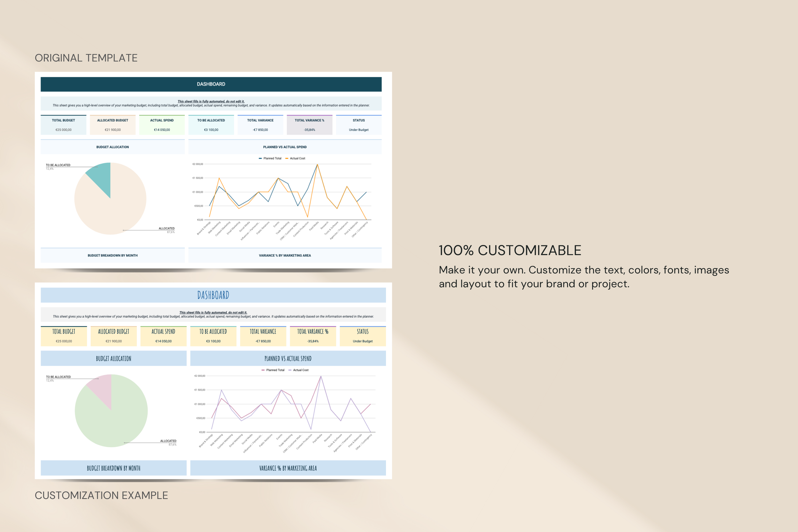Screen dimensions: 798x532
Task: Click automated-sheet notice in original template
Action: pos(211,103)
